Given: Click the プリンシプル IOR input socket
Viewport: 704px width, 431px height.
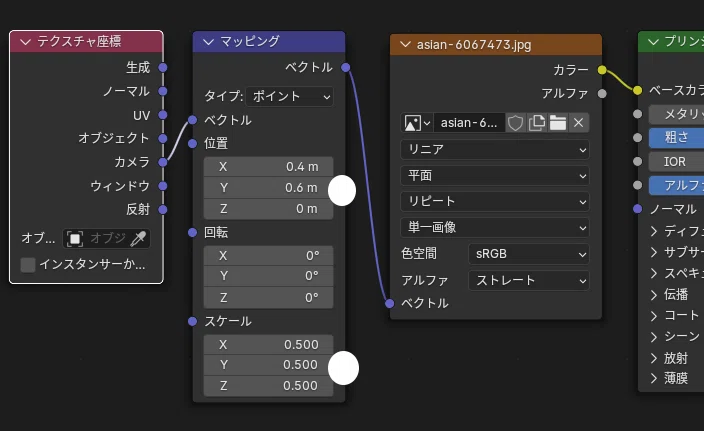Looking at the screenshot, I should click(x=638, y=161).
